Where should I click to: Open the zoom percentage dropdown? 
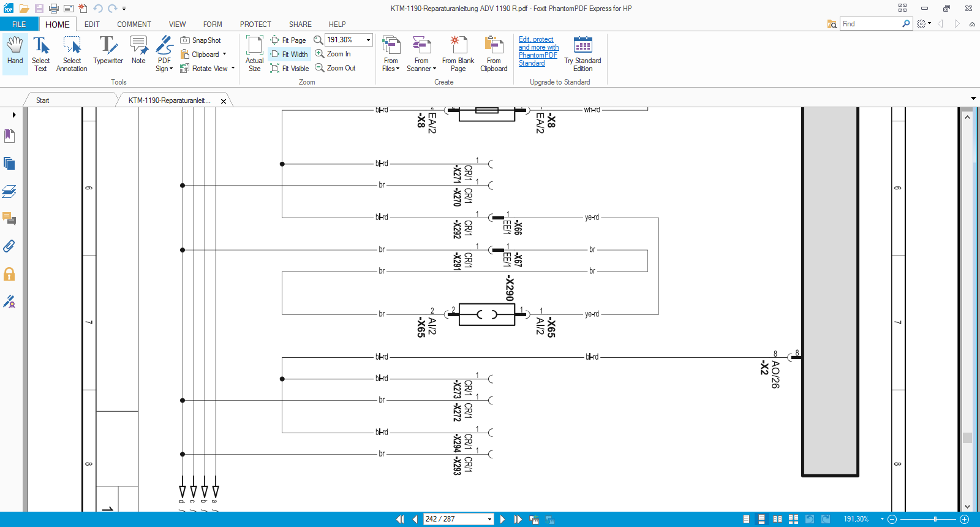coord(368,40)
